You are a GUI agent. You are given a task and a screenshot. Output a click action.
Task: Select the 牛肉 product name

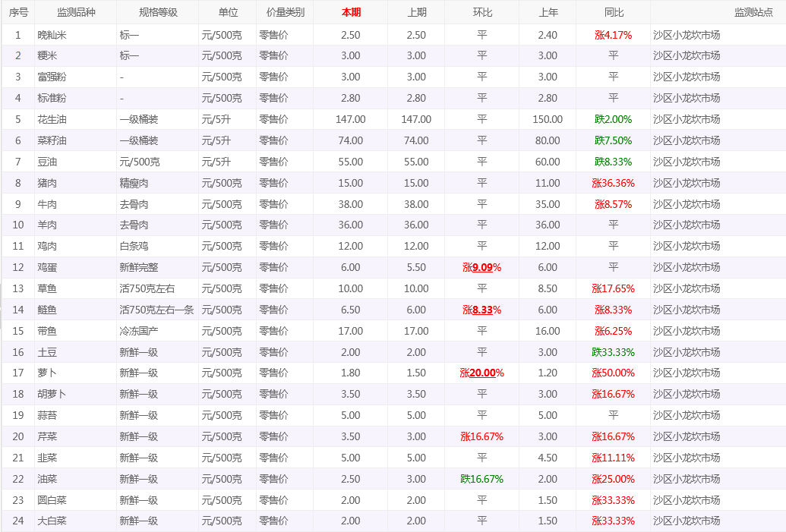(x=47, y=204)
